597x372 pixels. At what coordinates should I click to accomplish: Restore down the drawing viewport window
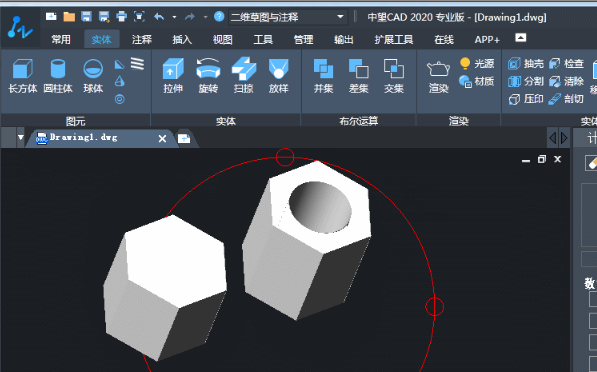(541, 159)
